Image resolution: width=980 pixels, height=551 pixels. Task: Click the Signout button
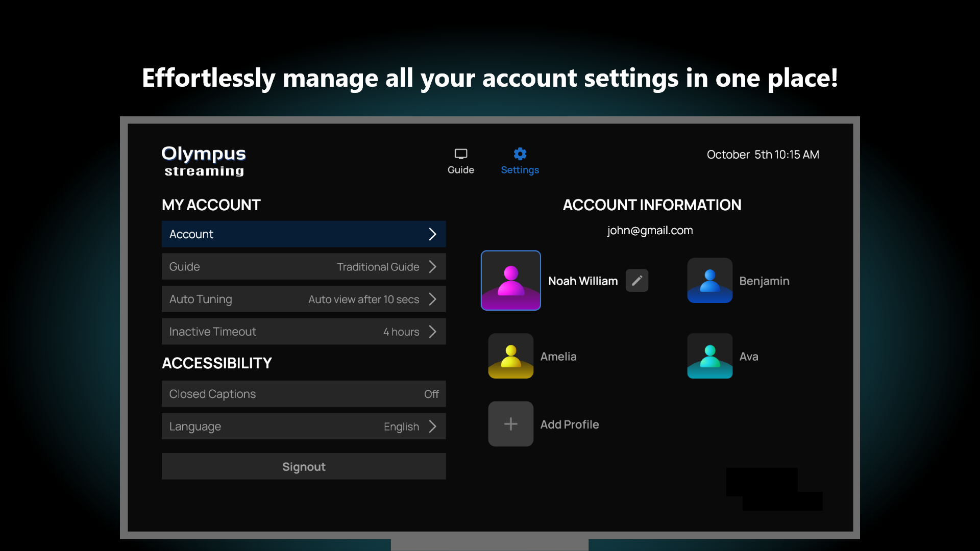304,466
